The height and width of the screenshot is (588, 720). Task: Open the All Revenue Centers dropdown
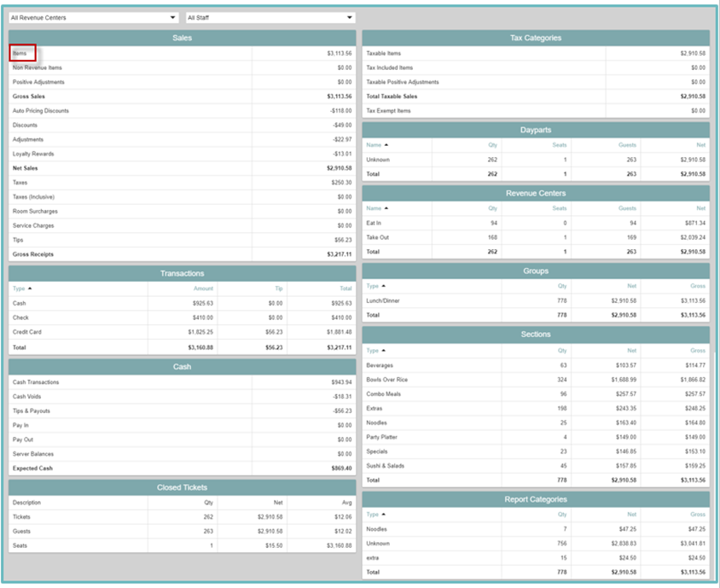93,17
